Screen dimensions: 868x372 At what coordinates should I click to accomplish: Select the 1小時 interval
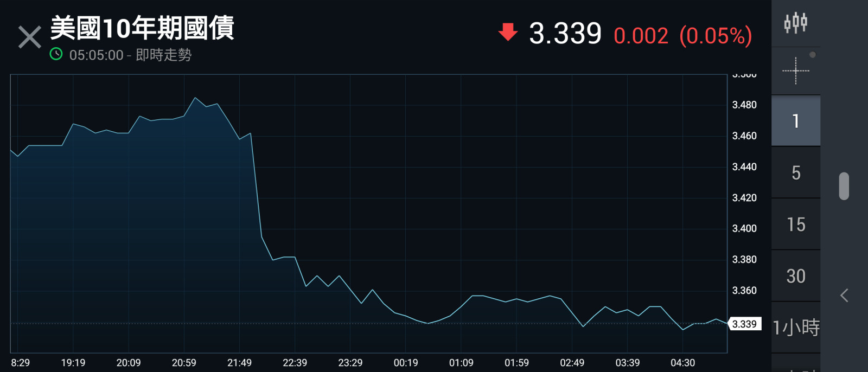tap(796, 328)
